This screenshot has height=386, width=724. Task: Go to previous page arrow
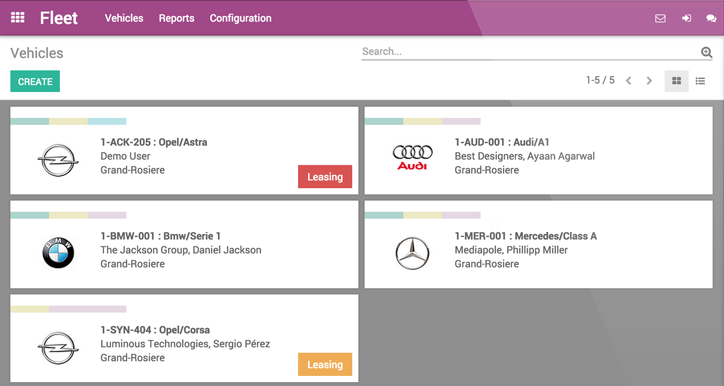(x=628, y=81)
